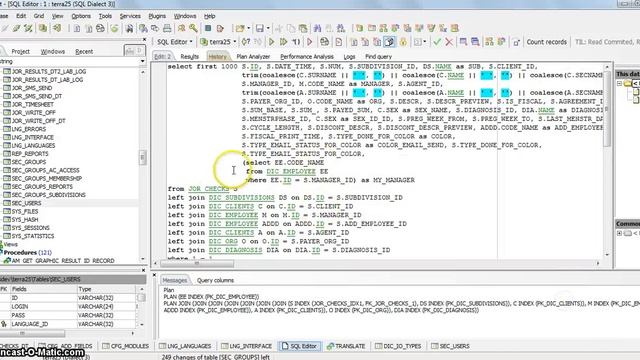The image size is (640, 360).
Task: Open the Find query tab
Action: (x=378, y=57)
